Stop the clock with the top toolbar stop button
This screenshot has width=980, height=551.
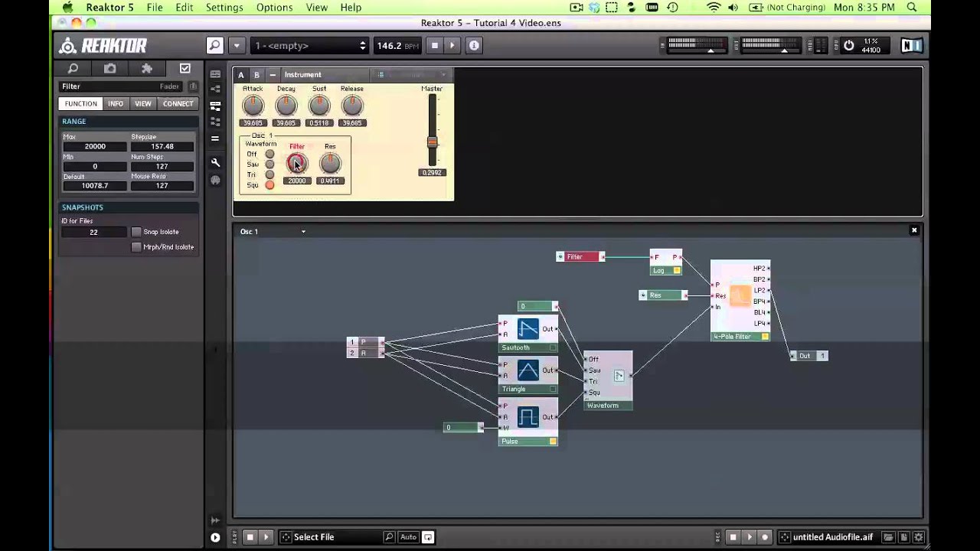click(434, 46)
